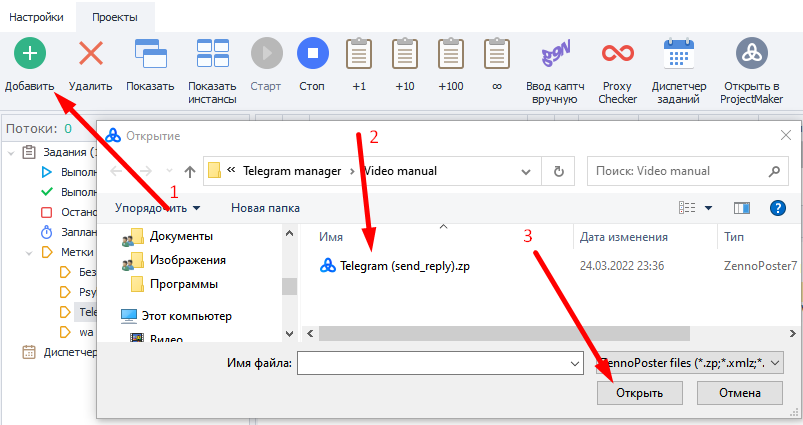Click the Отмена button

740,393
